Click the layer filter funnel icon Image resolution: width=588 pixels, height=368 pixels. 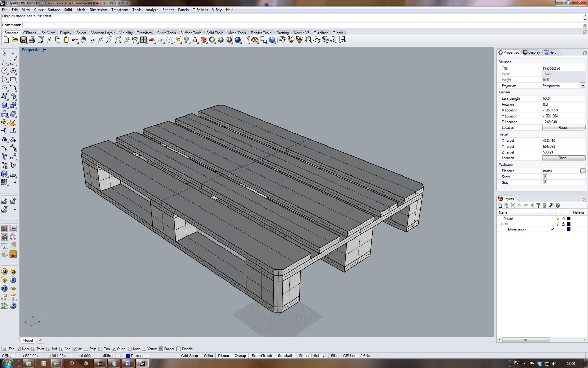tap(538, 205)
